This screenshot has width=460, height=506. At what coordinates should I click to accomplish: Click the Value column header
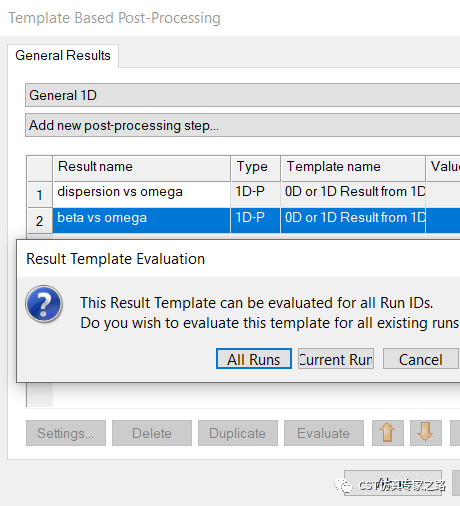tap(443, 168)
